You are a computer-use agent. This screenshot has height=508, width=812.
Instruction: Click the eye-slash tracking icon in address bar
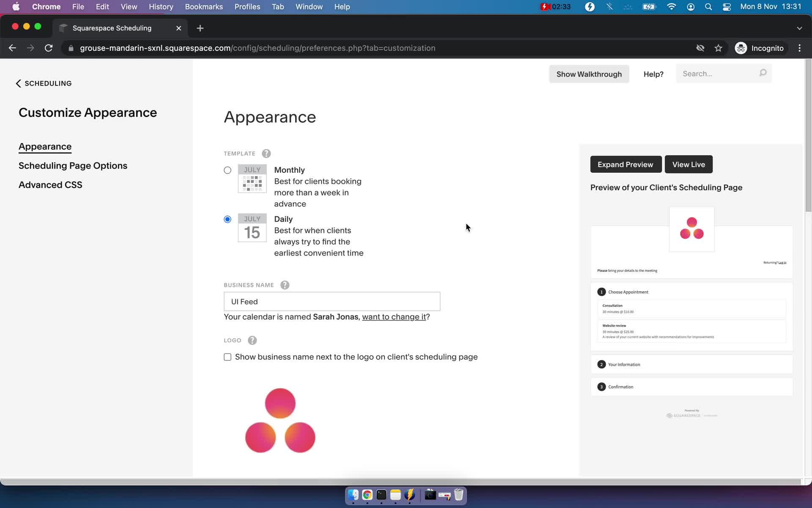(x=700, y=48)
